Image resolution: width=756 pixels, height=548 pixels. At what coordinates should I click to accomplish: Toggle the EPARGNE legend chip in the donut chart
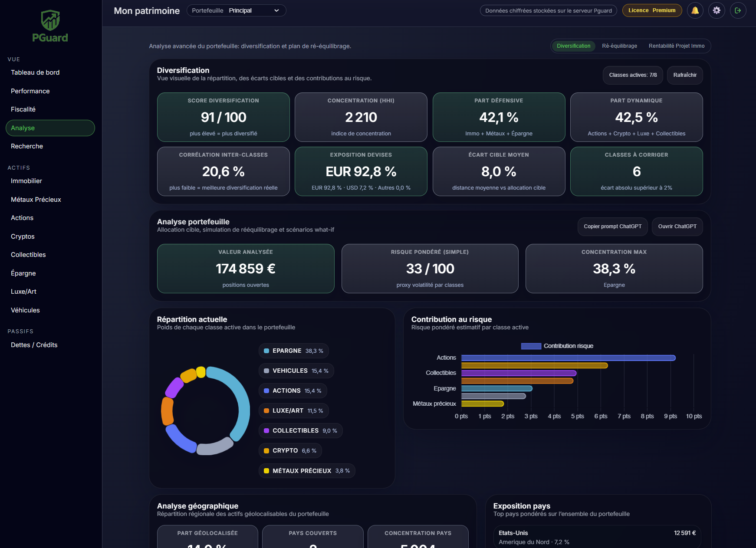pos(293,351)
